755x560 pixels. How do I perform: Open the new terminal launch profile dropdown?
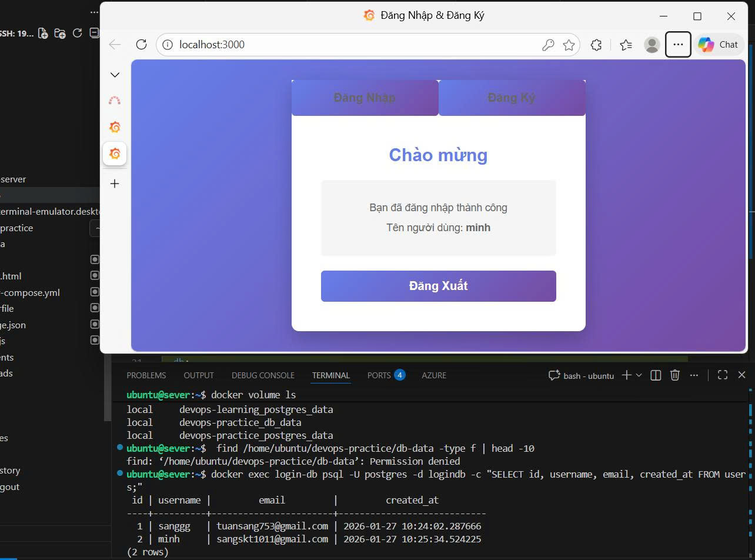point(639,375)
